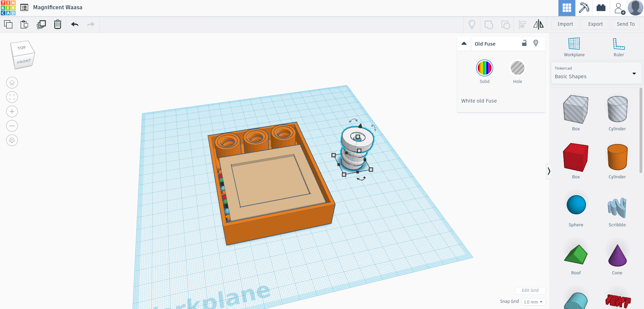Open the Snap Grid size dropdown
The height and width of the screenshot is (309, 644).
click(x=533, y=302)
